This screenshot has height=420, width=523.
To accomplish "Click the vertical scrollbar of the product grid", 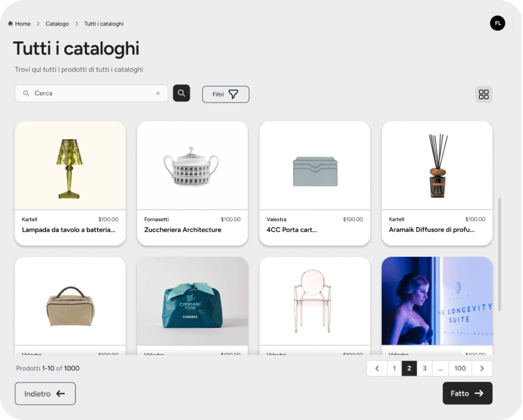I will point(499,254).
